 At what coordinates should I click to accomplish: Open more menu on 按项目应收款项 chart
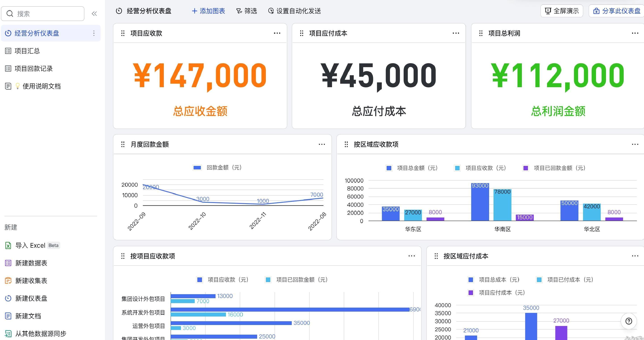[x=411, y=256]
